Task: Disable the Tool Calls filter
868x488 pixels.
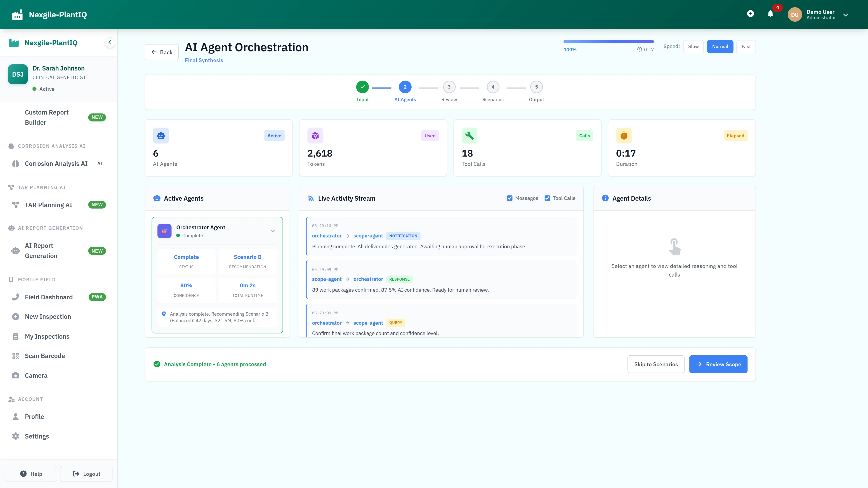Action: pyautogui.click(x=547, y=198)
